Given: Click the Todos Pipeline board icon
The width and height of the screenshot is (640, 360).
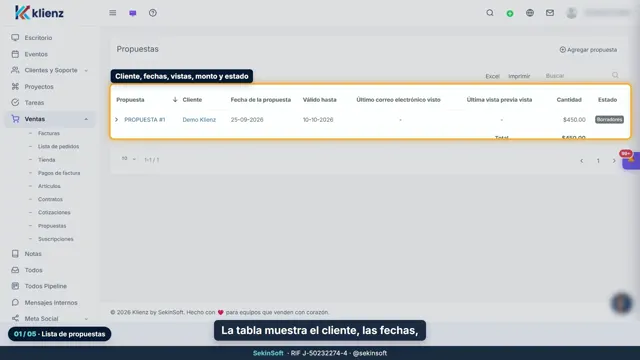Looking at the screenshot, I should 15,286.
